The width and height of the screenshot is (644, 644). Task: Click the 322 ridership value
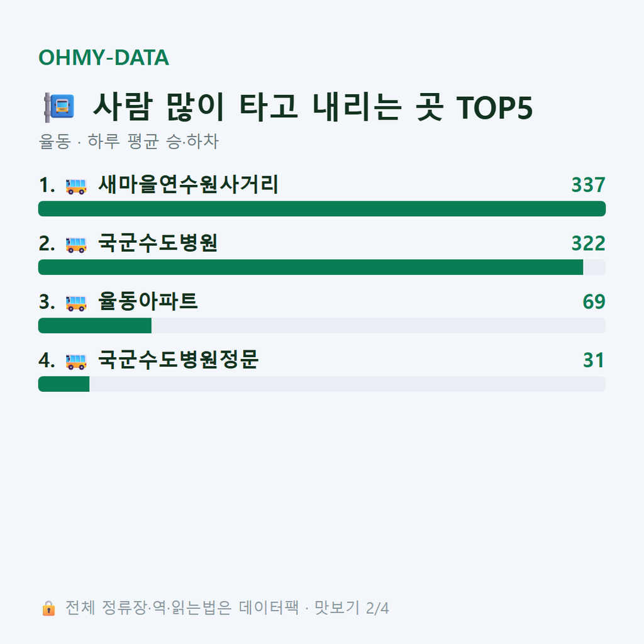[x=588, y=243]
